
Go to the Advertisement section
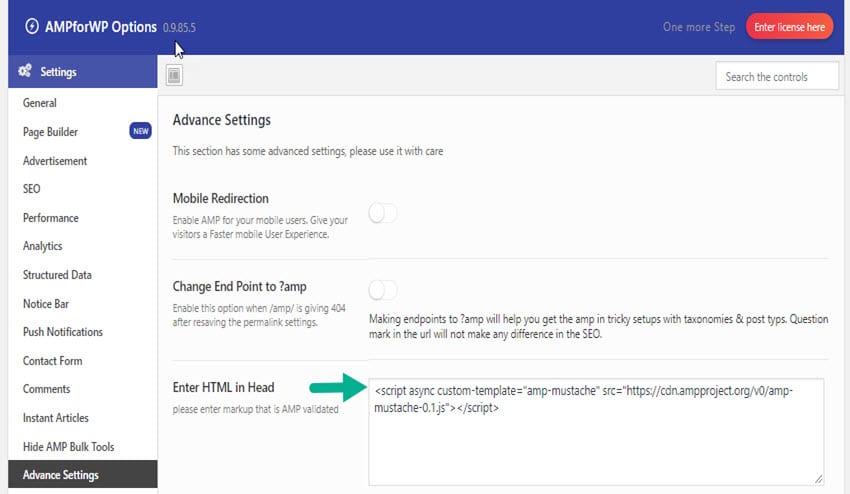tap(55, 161)
